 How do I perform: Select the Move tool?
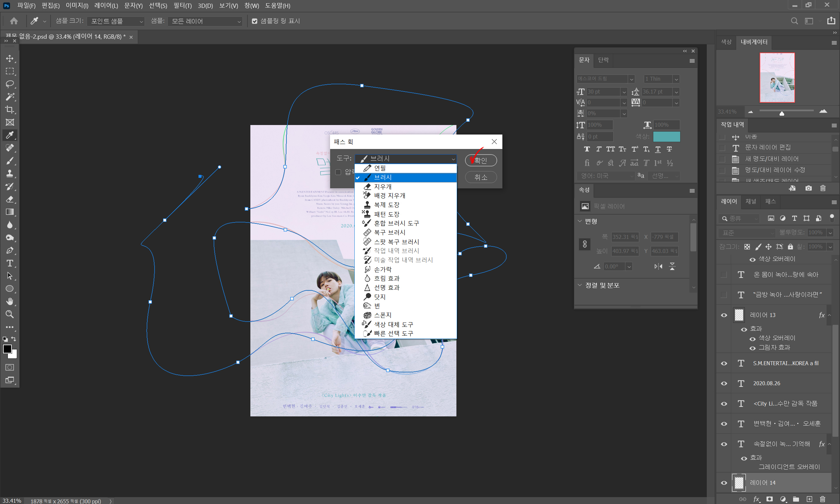10,58
